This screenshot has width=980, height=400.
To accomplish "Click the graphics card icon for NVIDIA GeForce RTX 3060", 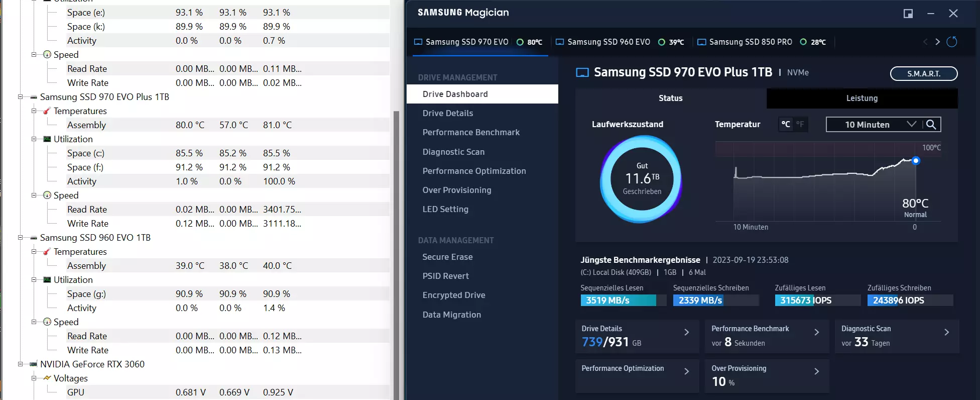I will tap(34, 364).
